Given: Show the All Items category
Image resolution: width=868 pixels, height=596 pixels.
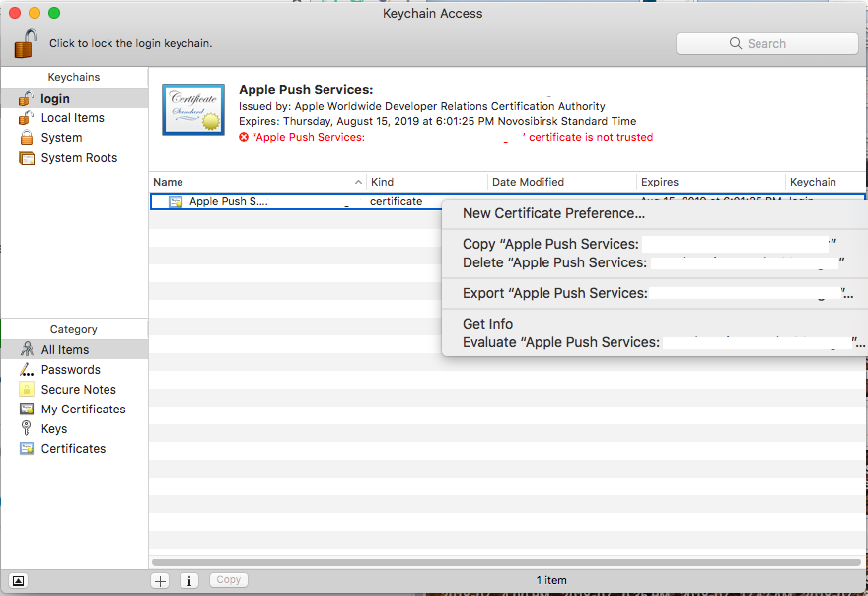Looking at the screenshot, I should [74, 350].
